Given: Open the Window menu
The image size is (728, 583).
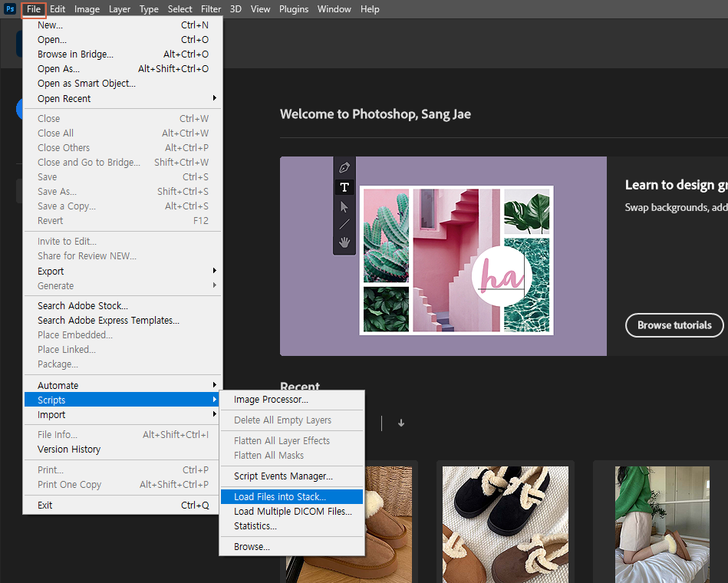Looking at the screenshot, I should (334, 8).
